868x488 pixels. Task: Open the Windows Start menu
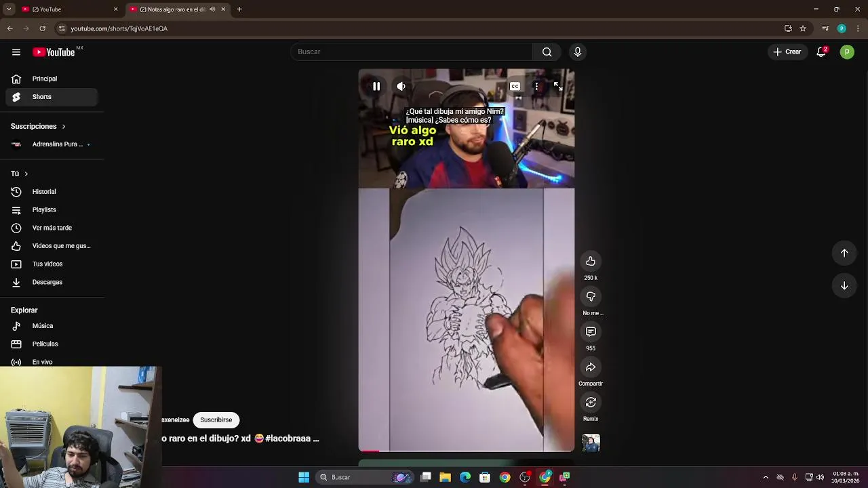(304, 477)
